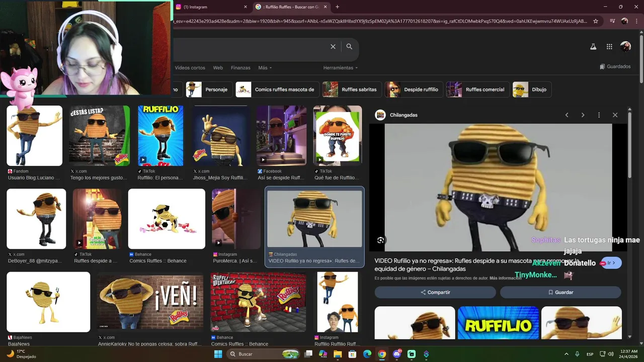Open the Google apps grid
Viewport: 644px width, 362px height.
click(x=609, y=46)
